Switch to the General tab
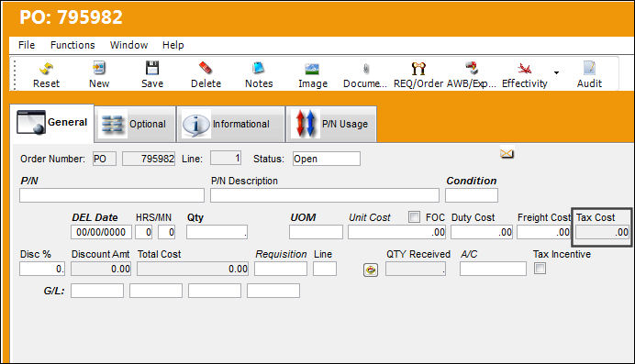This screenshot has height=364, width=635. click(51, 123)
